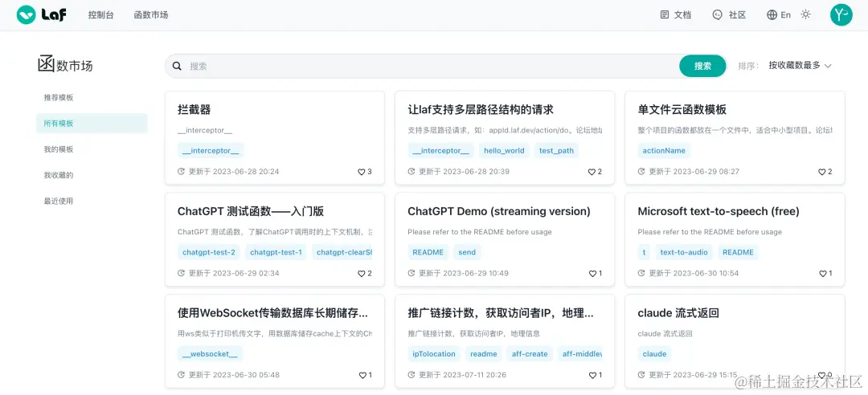Image resolution: width=868 pixels, height=395 pixels.
Task: Select 所有模板 in the sidebar
Action: coord(92,124)
